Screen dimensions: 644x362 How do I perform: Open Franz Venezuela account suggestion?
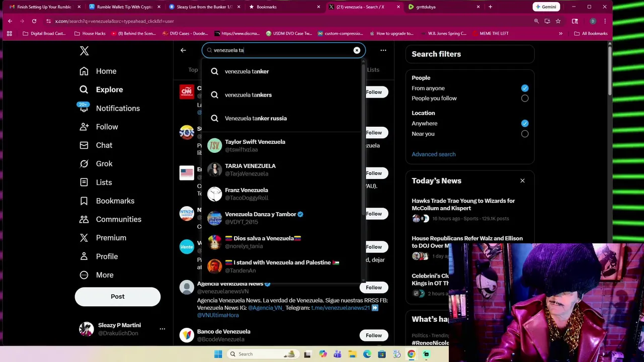[282, 194]
